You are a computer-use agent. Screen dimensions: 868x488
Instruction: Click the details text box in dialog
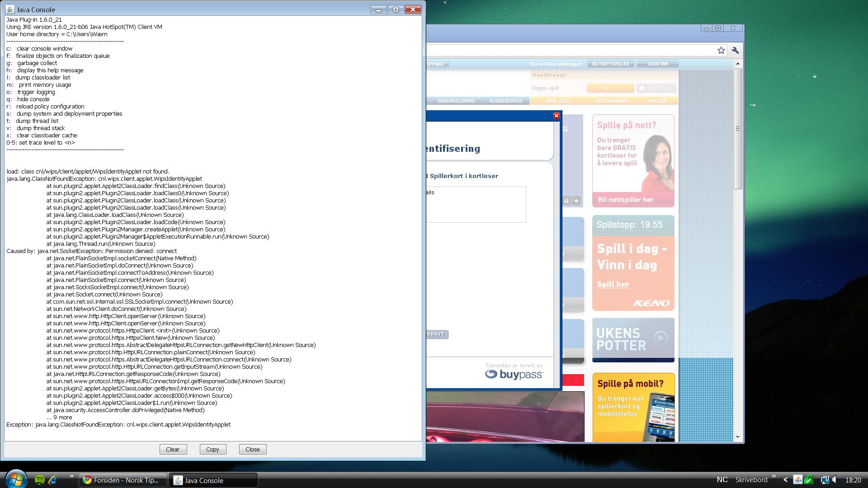tap(476, 204)
